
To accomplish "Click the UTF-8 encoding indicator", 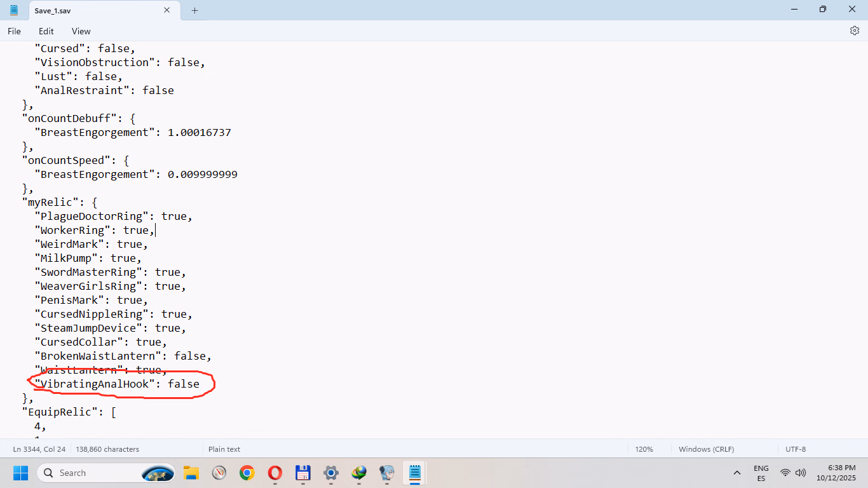I will tap(796, 449).
